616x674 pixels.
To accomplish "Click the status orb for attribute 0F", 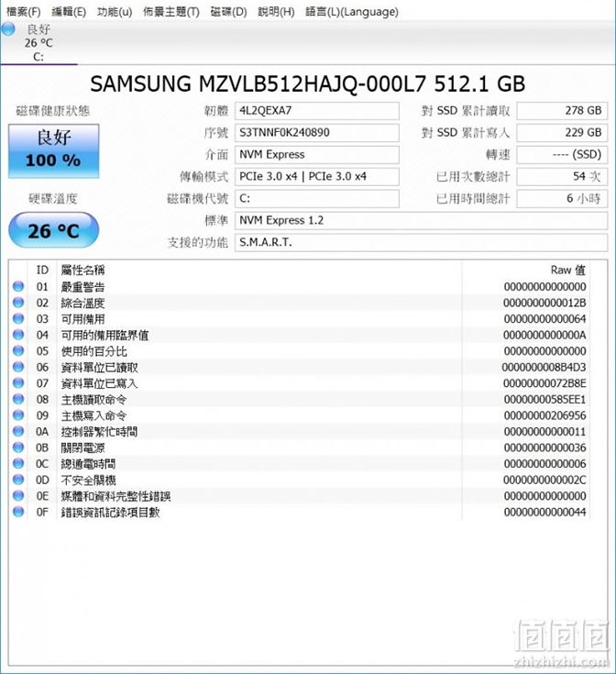I will 18,512.
